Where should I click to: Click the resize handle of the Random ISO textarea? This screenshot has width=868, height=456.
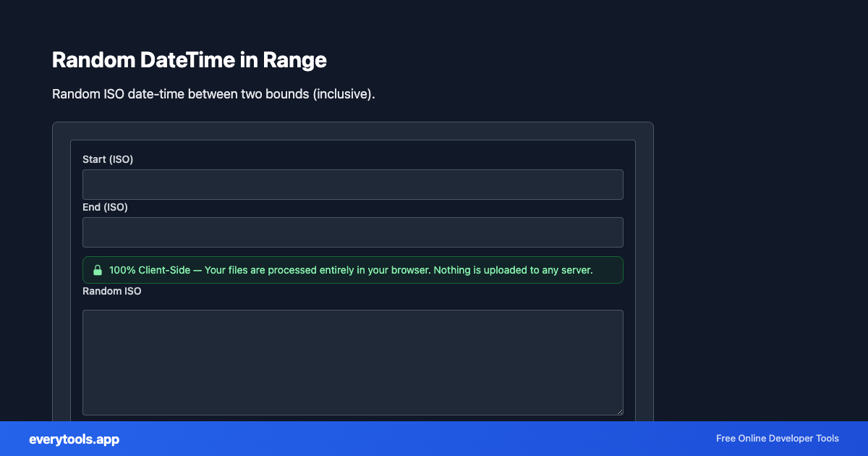pyautogui.click(x=620, y=412)
